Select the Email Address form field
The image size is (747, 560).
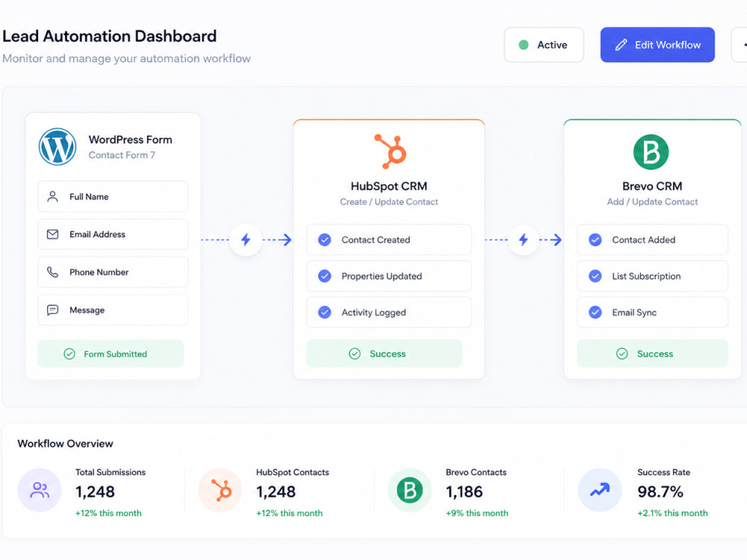[x=113, y=234]
